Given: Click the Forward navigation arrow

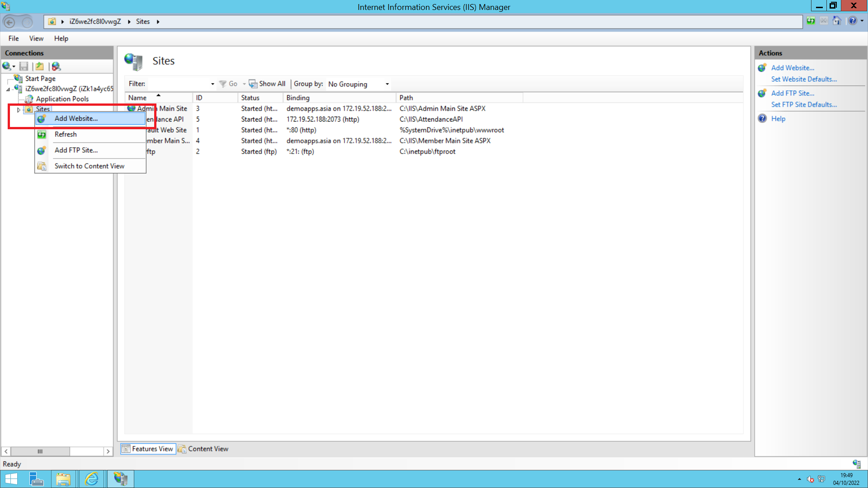Looking at the screenshot, I should point(27,22).
